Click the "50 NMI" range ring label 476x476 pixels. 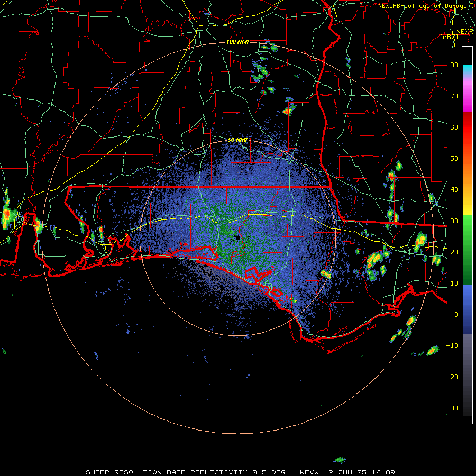(237, 140)
